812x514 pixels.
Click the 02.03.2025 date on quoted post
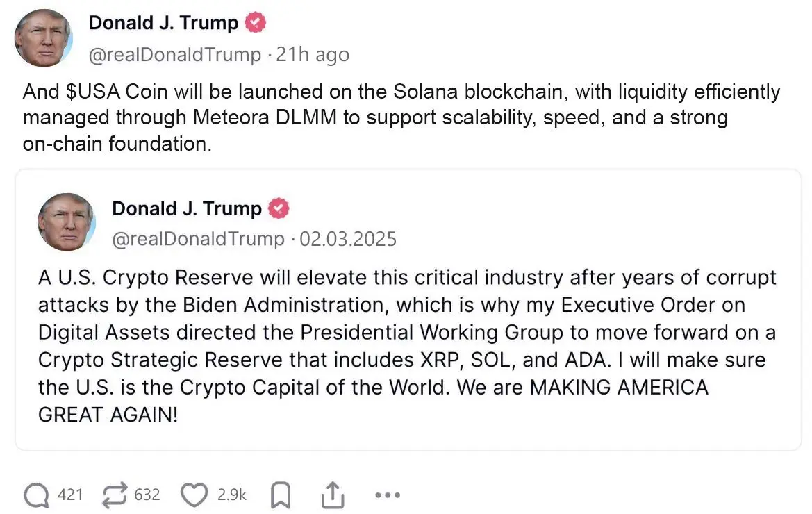tap(348, 240)
